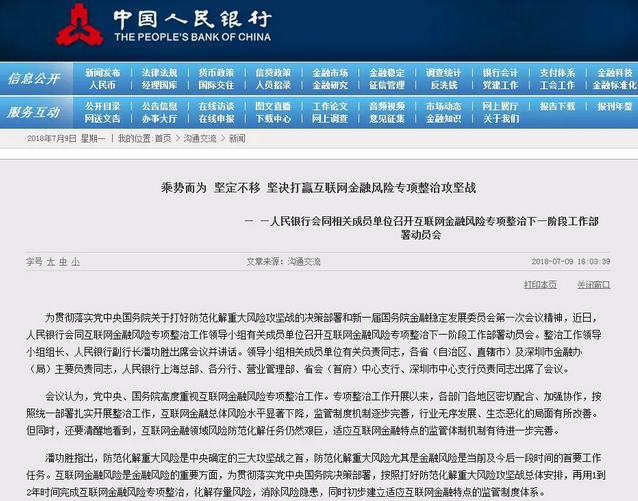This screenshot has height=501, width=638.
Task: Click the article title 乘势而为 坚定不移
Action: 318,188
